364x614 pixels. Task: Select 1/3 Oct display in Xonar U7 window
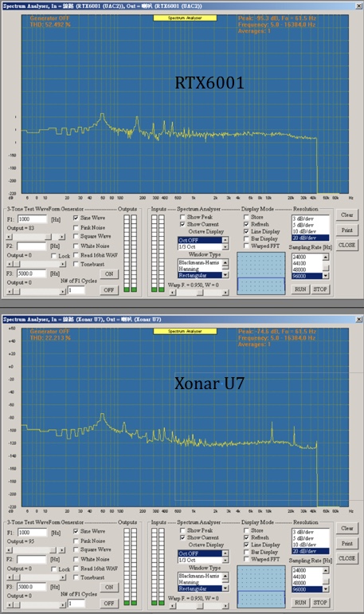point(200,561)
